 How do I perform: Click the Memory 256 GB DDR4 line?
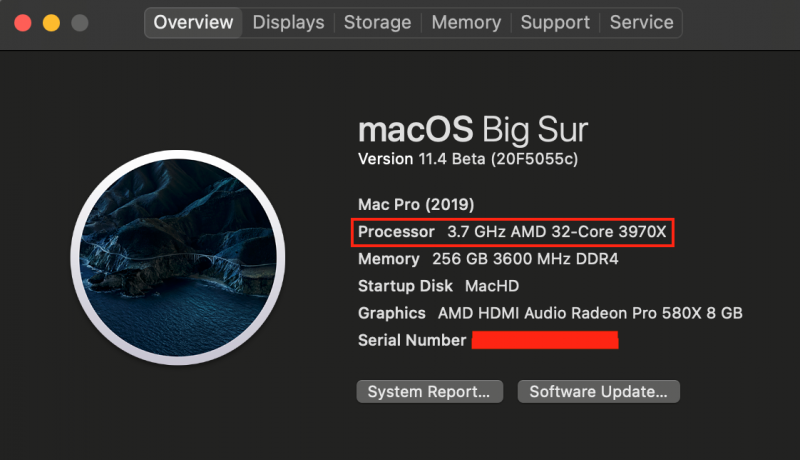[x=488, y=259]
